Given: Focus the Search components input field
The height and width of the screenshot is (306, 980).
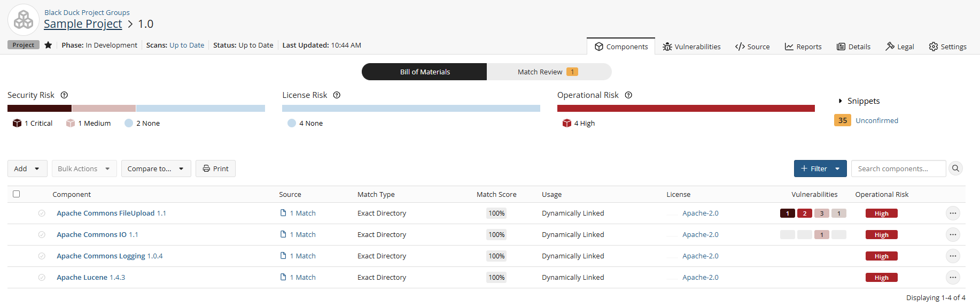Looking at the screenshot, I should tap(898, 169).
